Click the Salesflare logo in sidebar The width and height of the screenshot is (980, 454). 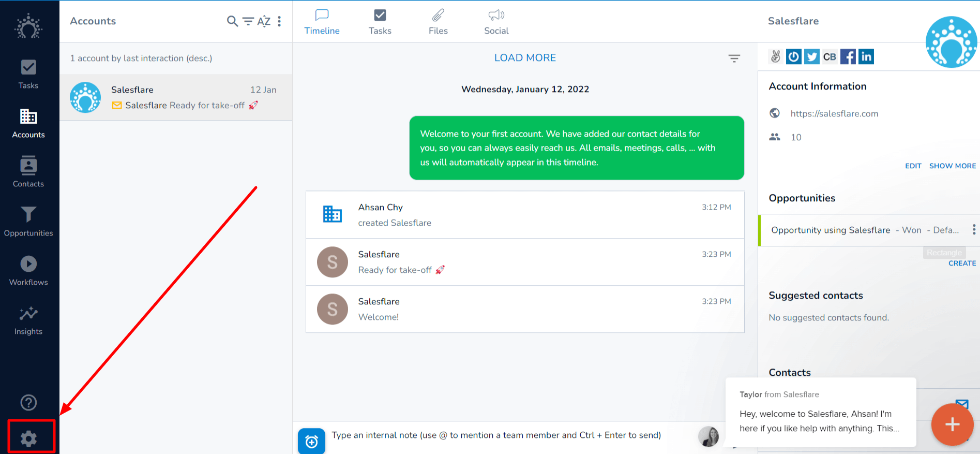[x=28, y=26]
